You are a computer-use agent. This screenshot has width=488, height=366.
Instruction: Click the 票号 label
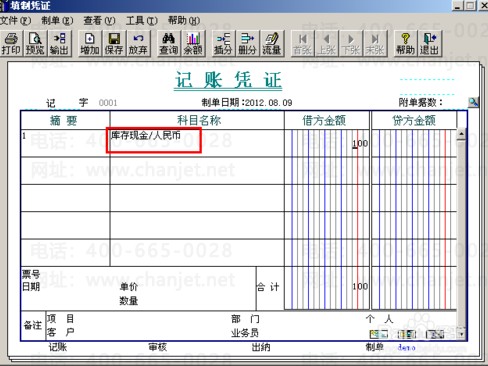(x=31, y=274)
